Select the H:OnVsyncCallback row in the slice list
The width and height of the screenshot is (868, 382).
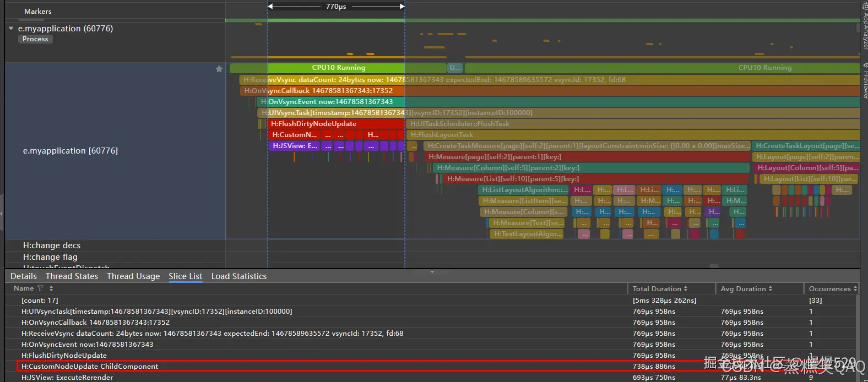(431, 323)
